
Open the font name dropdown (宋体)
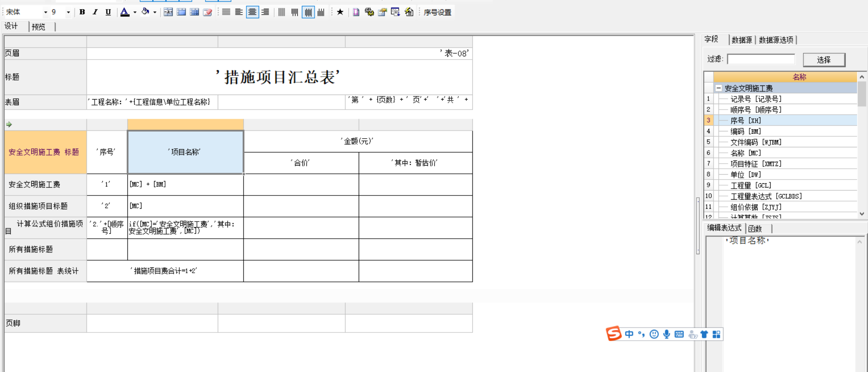pos(45,12)
